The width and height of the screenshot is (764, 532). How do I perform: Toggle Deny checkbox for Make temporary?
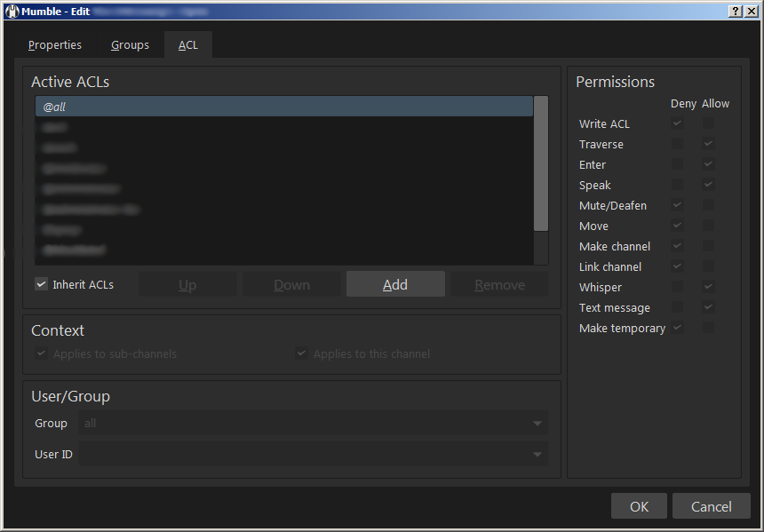pyautogui.click(x=677, y=328)
